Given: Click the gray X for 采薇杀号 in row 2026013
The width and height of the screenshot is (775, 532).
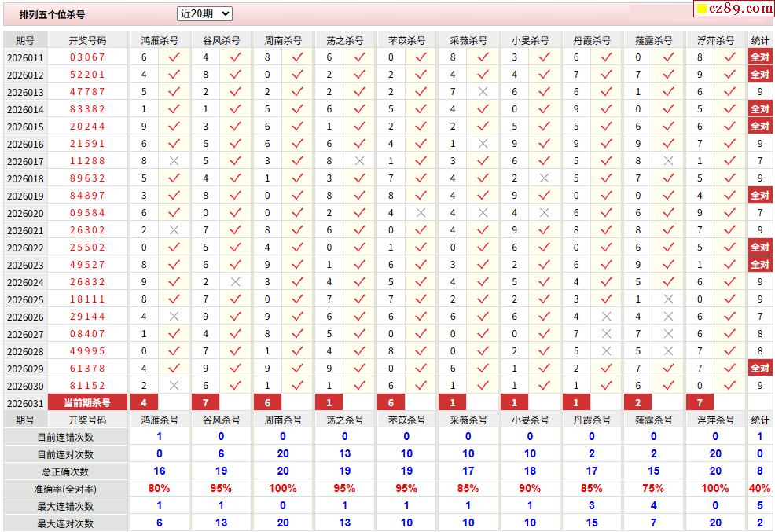Looking at the screenshot, I should [x=483, y=92].
